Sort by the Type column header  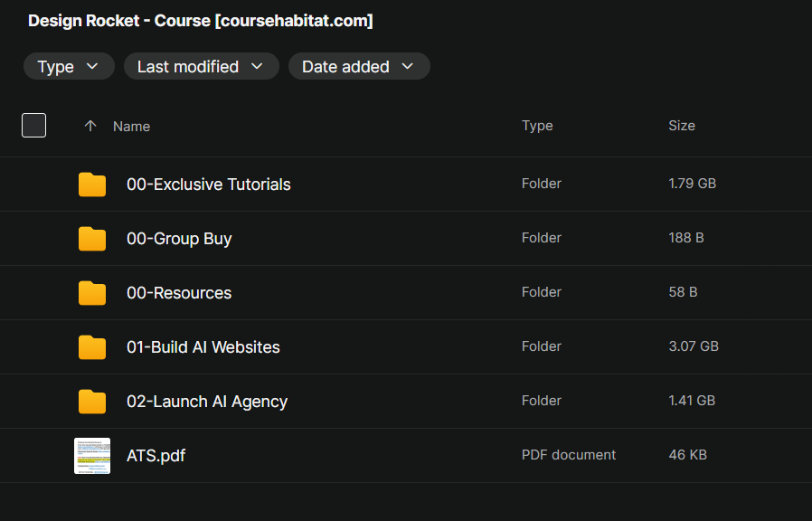(537, 126)
